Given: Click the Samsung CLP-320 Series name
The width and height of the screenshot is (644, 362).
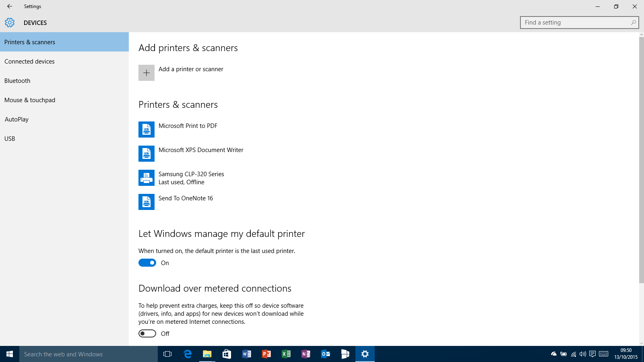Looking at the screenshot, I should tap(191, 174).
